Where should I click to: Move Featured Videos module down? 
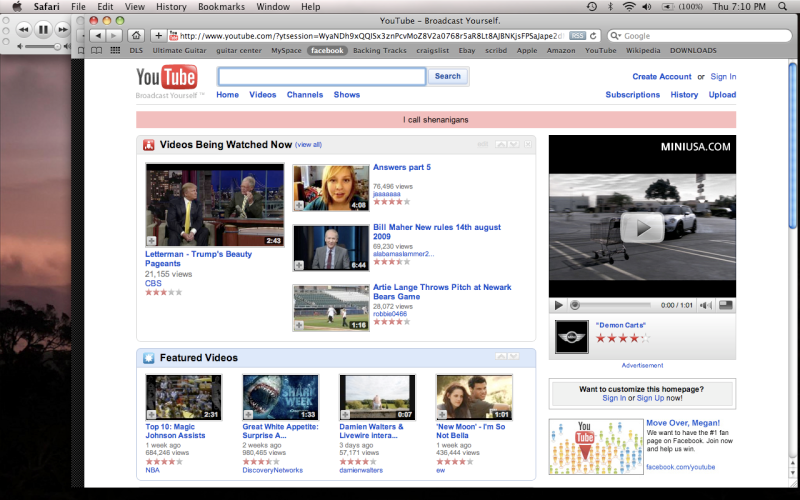pyautogui.click(x=513, y=356)
